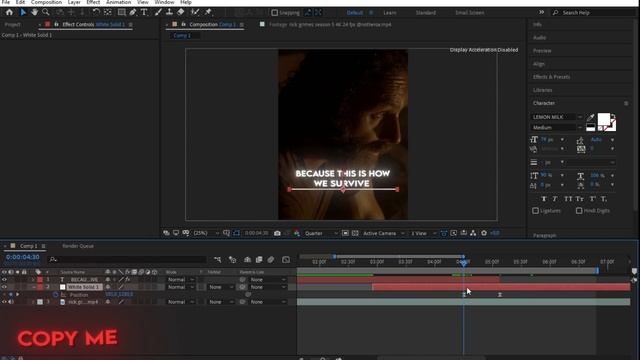Select the Pen tool
Image resolution: width=640 pixels, height=360 pixels.
[133, 12]
